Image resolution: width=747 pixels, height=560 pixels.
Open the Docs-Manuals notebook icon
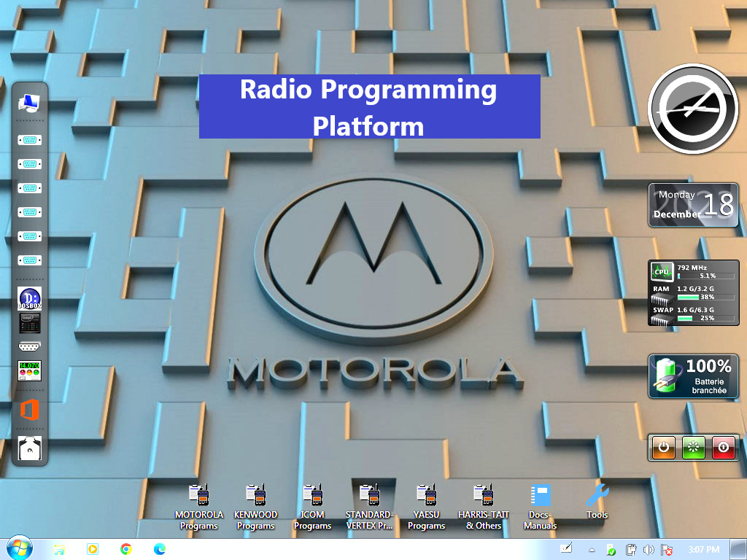(540, 497)
